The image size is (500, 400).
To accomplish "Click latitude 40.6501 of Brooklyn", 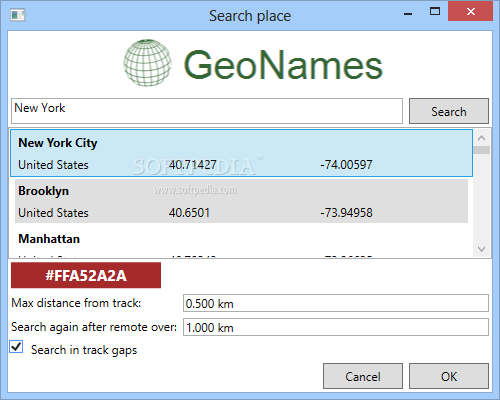I will point(189,213).
